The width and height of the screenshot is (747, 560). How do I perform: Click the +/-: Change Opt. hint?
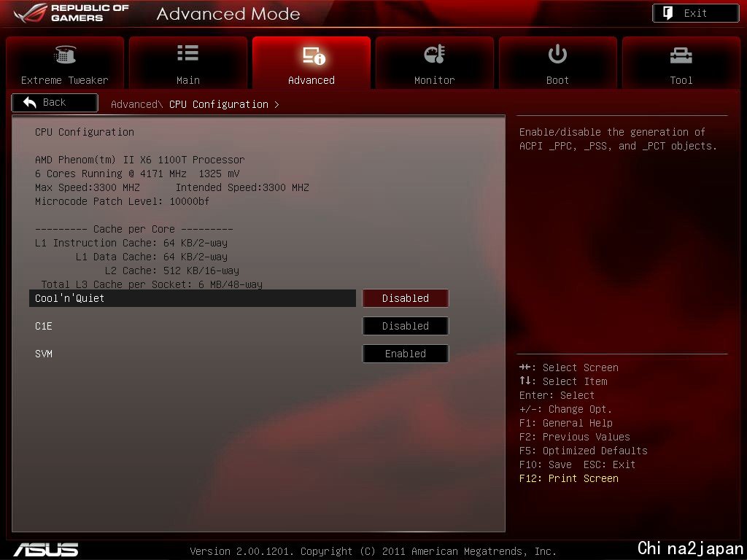coord(565,409)
